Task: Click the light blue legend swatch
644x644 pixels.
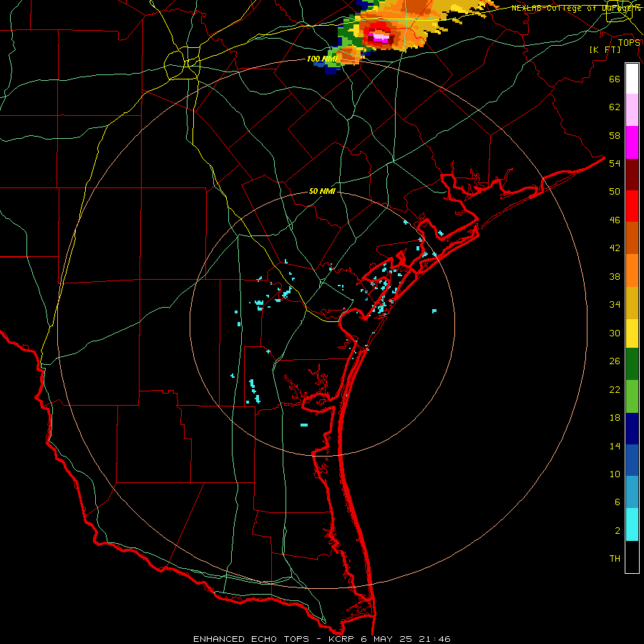Action: pyautogui.click(x=632, y=492)
